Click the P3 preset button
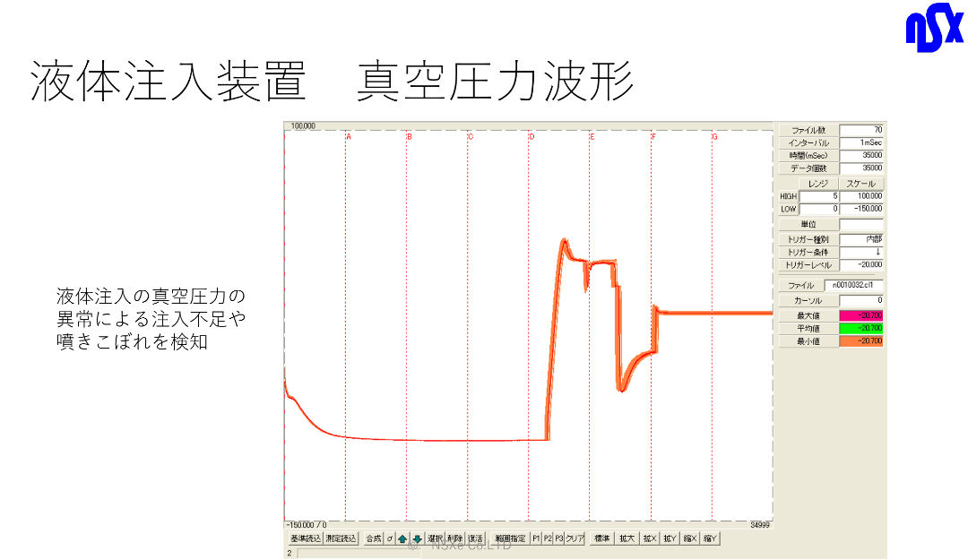 [559, 538]
